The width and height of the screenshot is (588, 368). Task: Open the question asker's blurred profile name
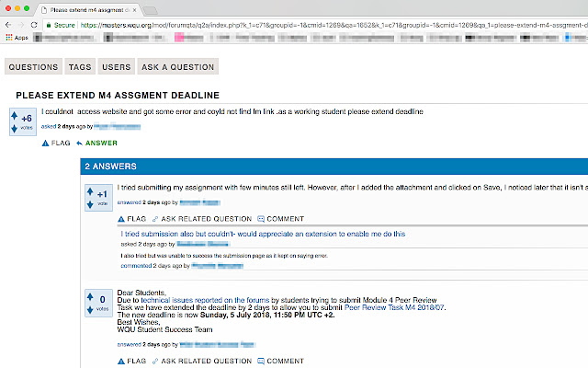pyautogui.click(x=117, y=127)
